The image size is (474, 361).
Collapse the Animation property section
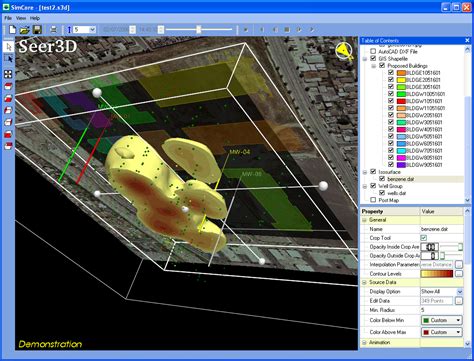[x=364, y=342]
